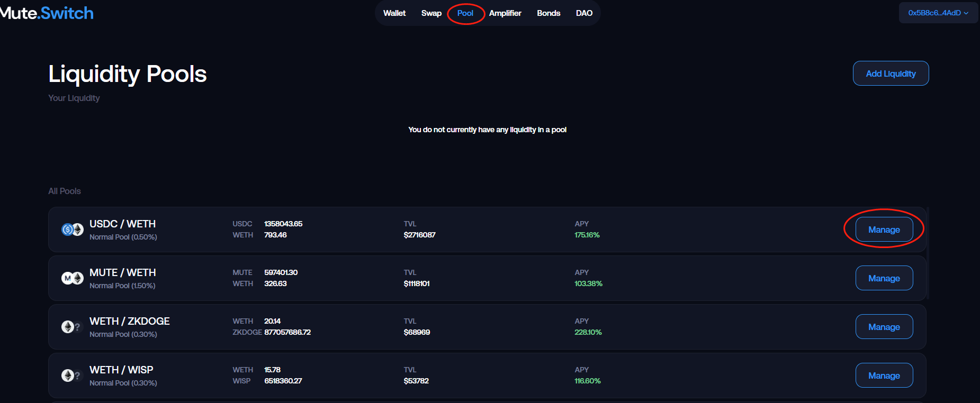Click the WETH / WISP token pair icon
Image resolution: width=980 pixels, height=403 pixels.
(x=71, y=375)
